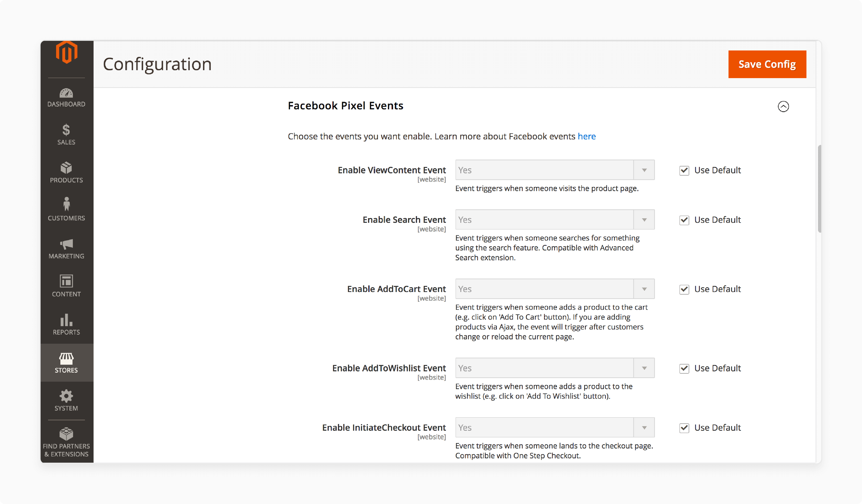Open the Enable InitiateCheckout Event dropdown
The height and width of the screenshot is (504, 862).
pyautogui.click(x=555, y=427)
